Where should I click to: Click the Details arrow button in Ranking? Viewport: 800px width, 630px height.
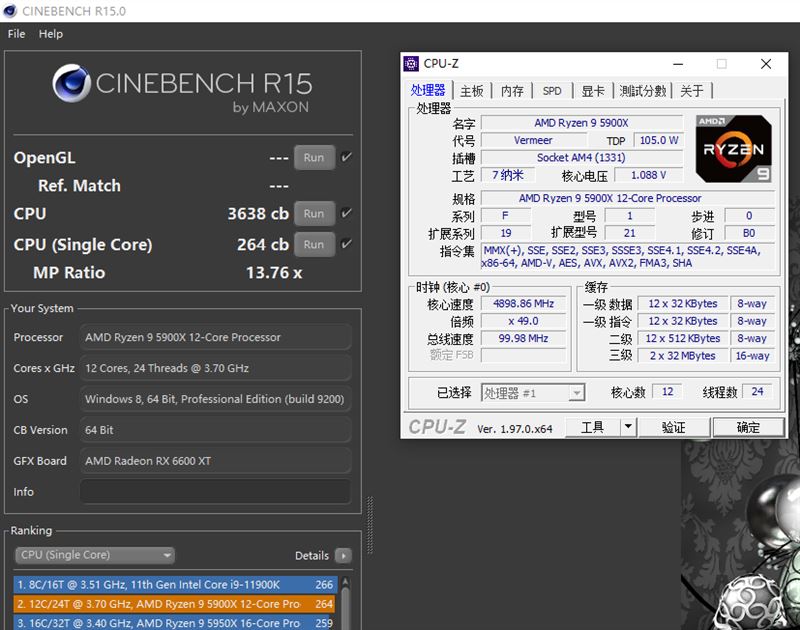[x=343, y=556]
